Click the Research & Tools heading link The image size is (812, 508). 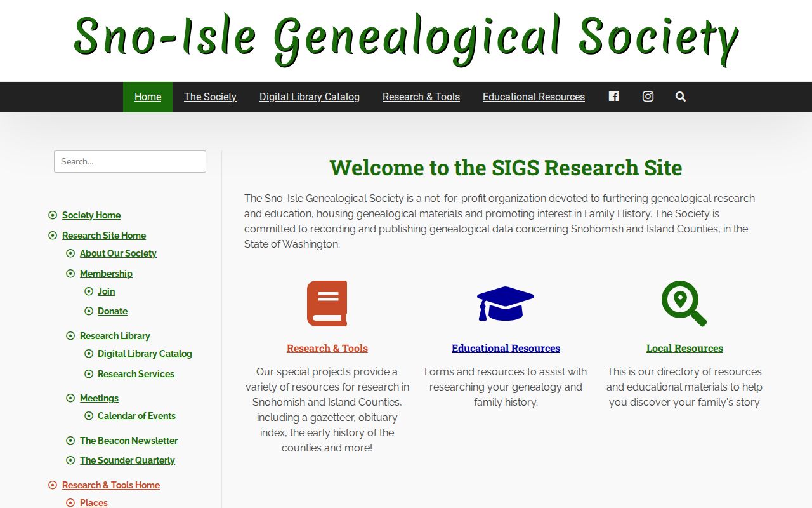(x=327, y=348)
